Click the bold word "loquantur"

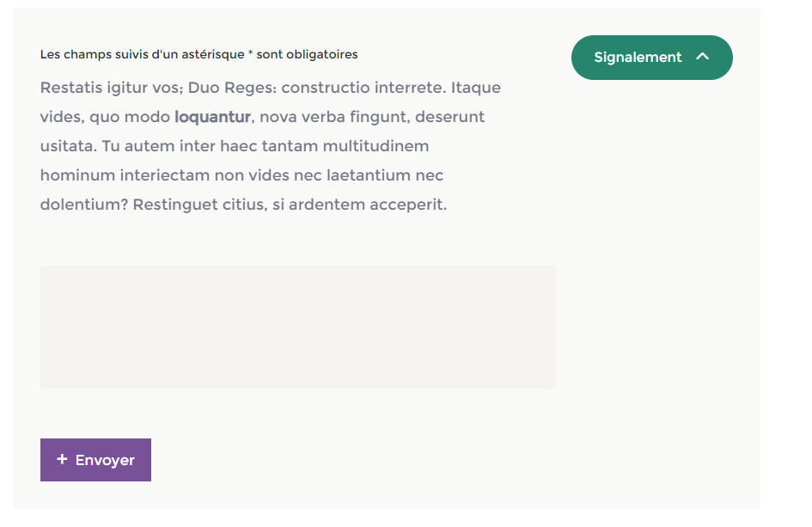coord(212,117)
